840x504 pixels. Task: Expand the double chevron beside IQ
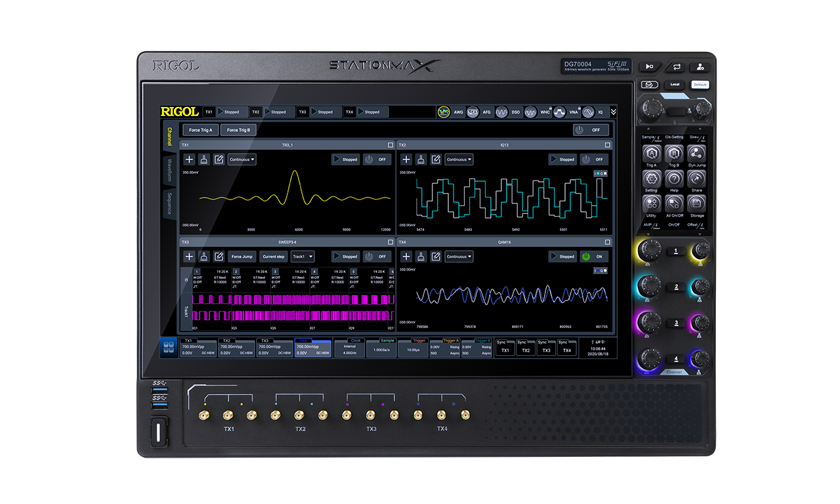coord(614,112)
